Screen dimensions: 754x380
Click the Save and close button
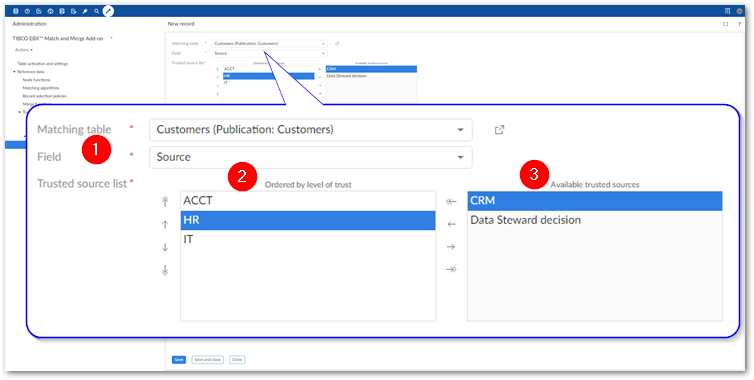pyautogui.click(x=207, y=359)
